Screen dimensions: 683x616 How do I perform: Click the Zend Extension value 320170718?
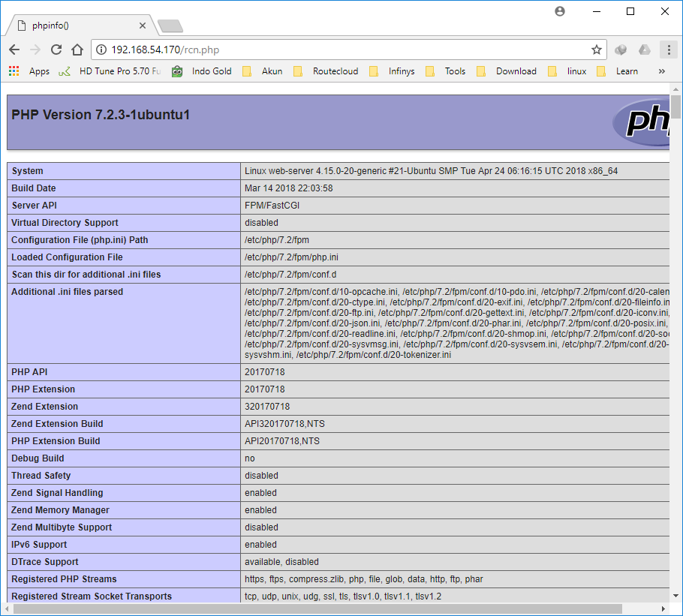tap(267, 406)
